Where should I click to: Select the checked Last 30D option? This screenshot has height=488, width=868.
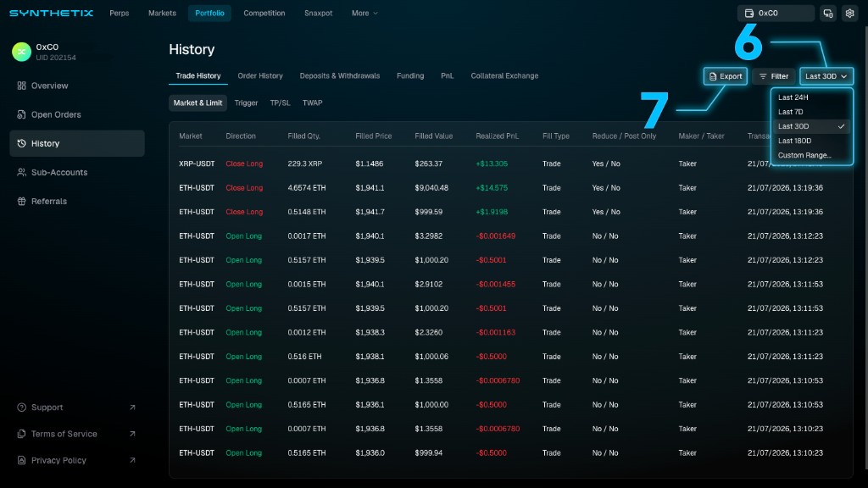(x=811, y=126)
